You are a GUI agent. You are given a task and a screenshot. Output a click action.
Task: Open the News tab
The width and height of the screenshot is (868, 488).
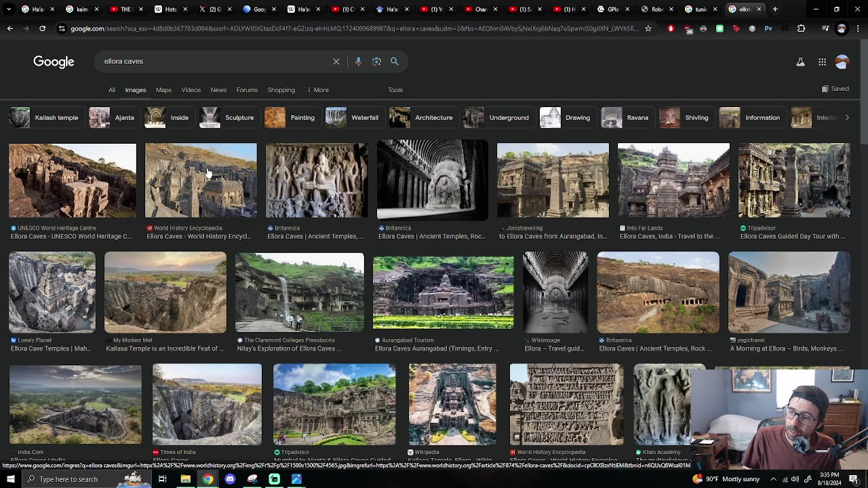coord(218,89)
